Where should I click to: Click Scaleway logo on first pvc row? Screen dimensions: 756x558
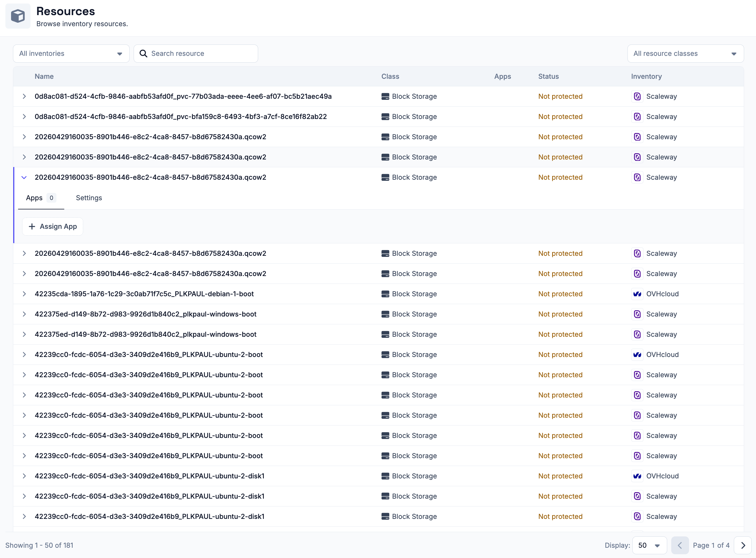637,97
